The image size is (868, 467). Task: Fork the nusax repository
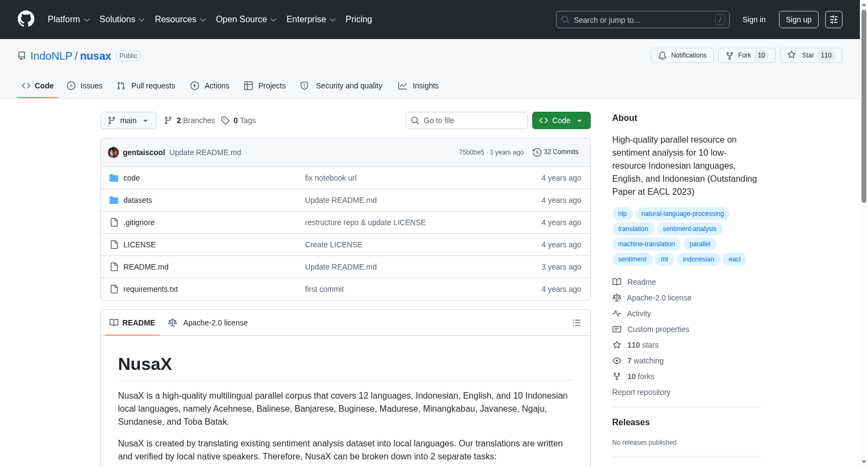click(747, 55)
